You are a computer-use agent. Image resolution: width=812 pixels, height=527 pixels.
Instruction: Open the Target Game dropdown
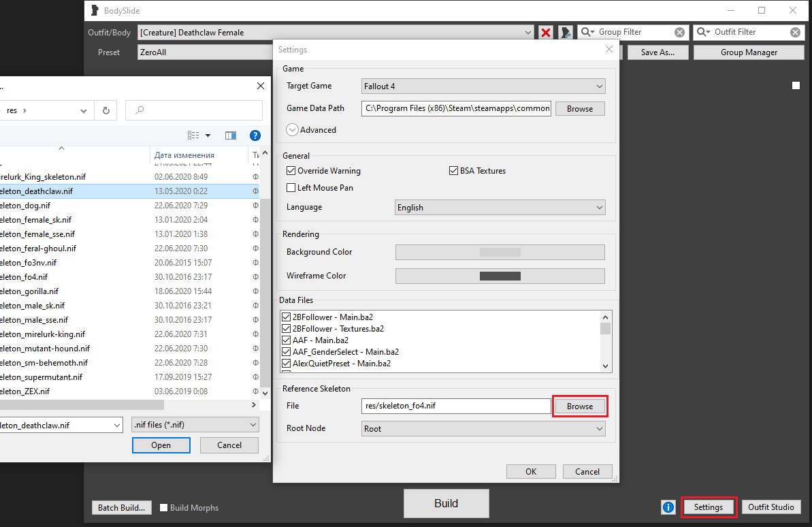coord(483,86)
